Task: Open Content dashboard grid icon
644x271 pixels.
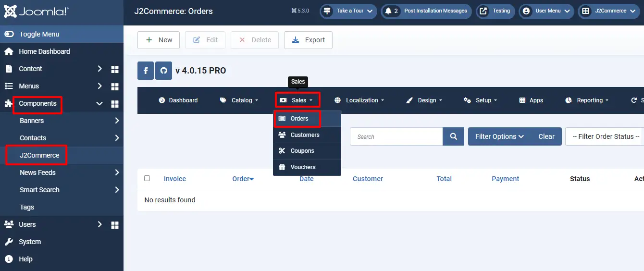Action: [x=115, y=69]
